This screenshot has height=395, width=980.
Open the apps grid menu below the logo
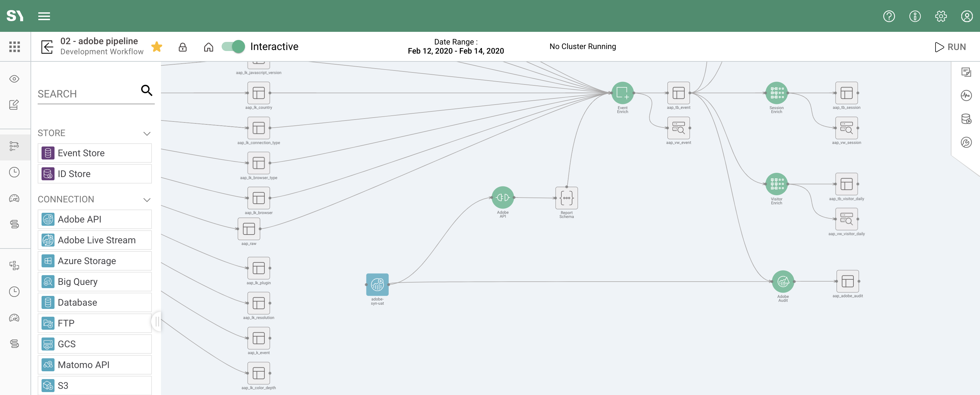tap(15, 46)
